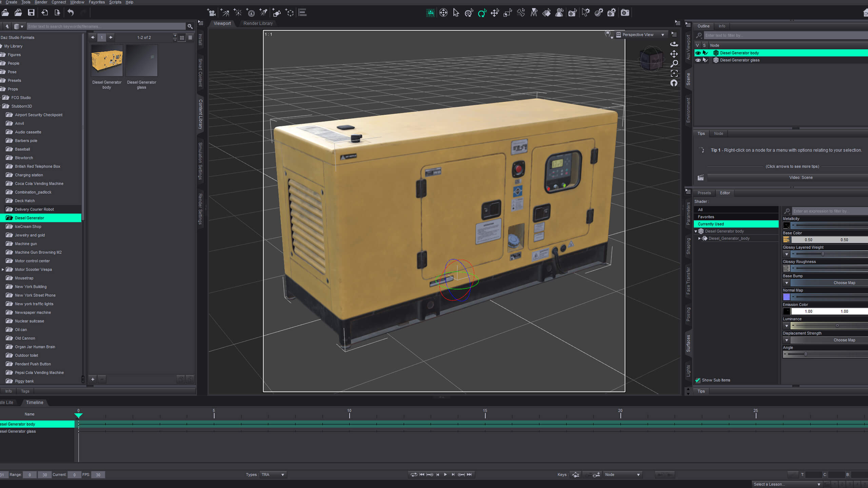This screenshot has width=868, height=488.
Task: Toggle selectability of Diesel Generator glass
Action: (705, 60)
